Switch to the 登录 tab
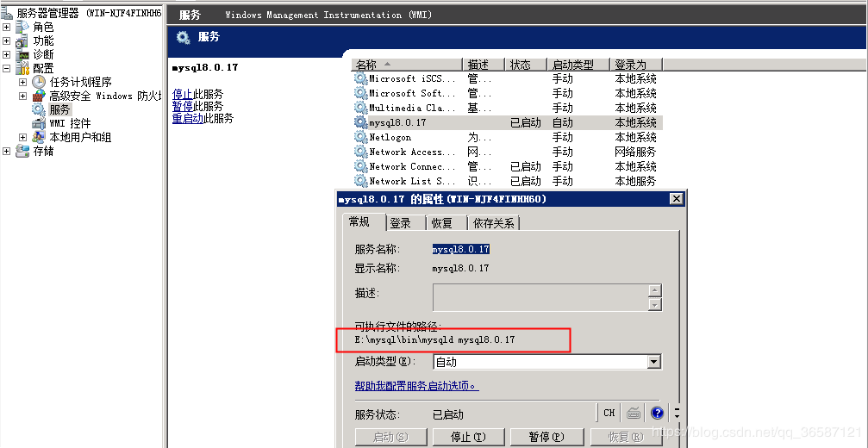This screenshot has height=448, width=868. (405, 223)
